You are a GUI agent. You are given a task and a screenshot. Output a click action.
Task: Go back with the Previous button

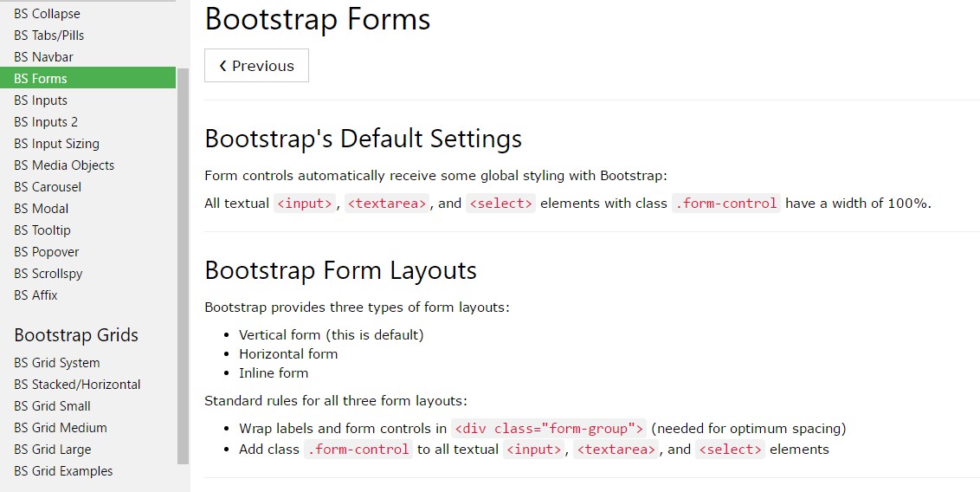[256, 66]
